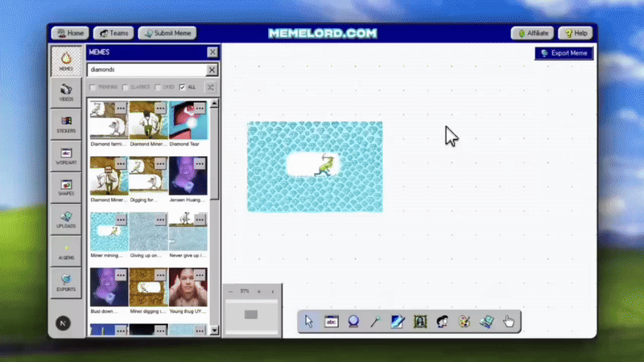Screen dimensions: 644x362
Task: Open the Uploads sidebar panel
Action: click(x=66, y=219)
